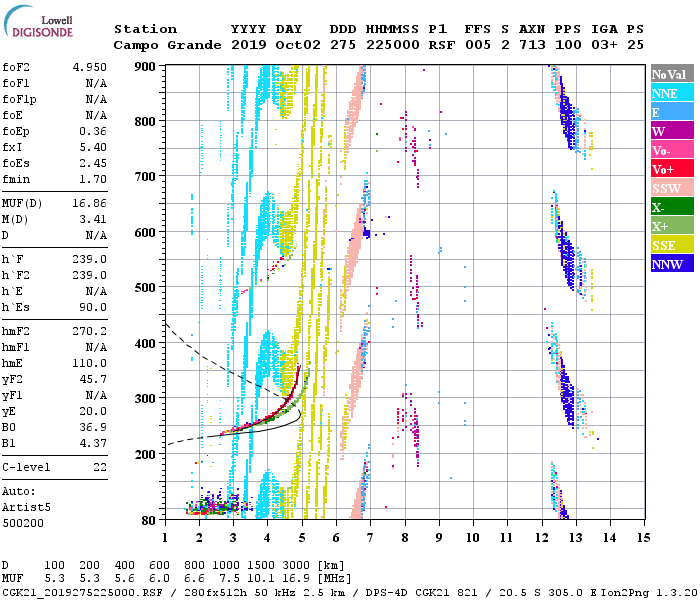This screenshot has height=600, width=700.
Task: Click the 15 MHz frequency axis label
Action: tap(643, 538)
